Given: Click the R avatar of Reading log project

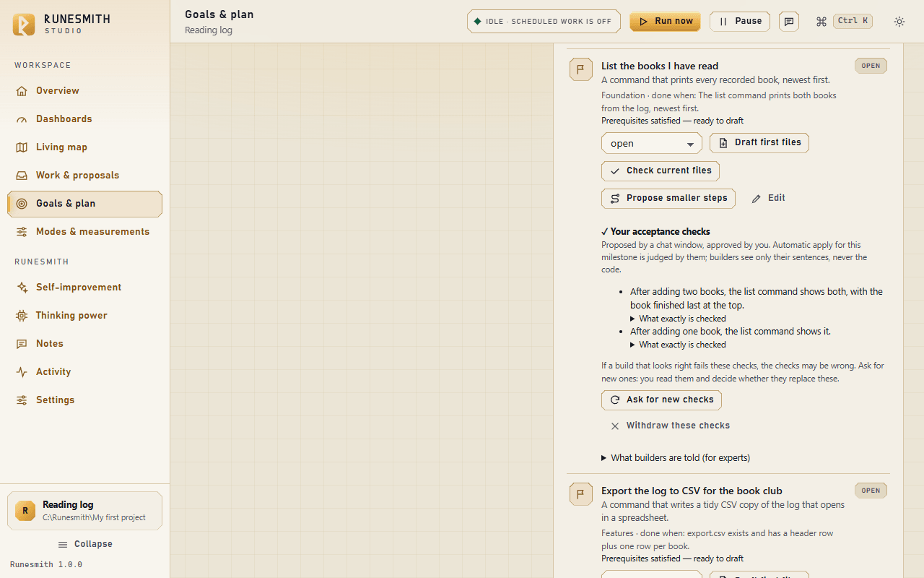Looking at the screenshot, I should point(25,511).
